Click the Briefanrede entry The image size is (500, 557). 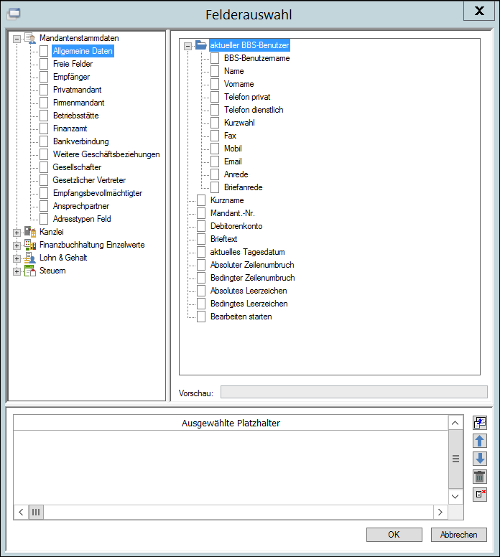(243, 188)
